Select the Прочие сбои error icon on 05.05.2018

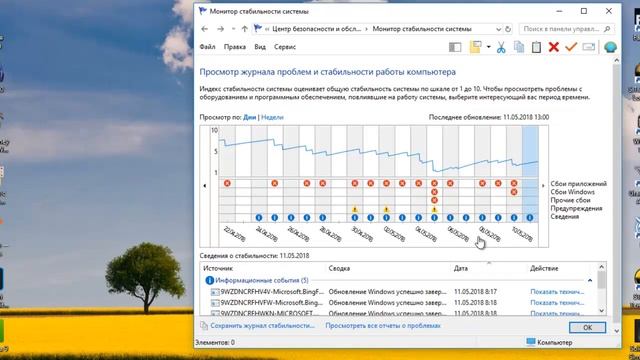click(434, 200)
